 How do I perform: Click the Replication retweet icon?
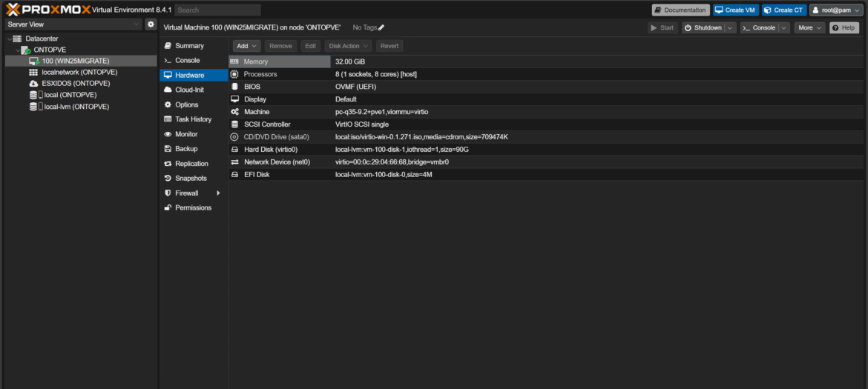pyautogui.click(x=168, y=164)
